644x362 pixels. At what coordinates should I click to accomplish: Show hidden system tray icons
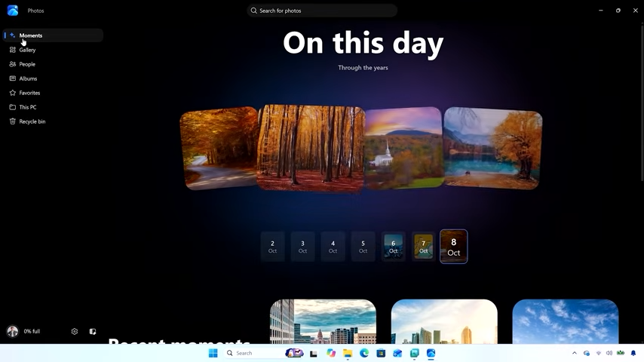[x=574, y=353]
